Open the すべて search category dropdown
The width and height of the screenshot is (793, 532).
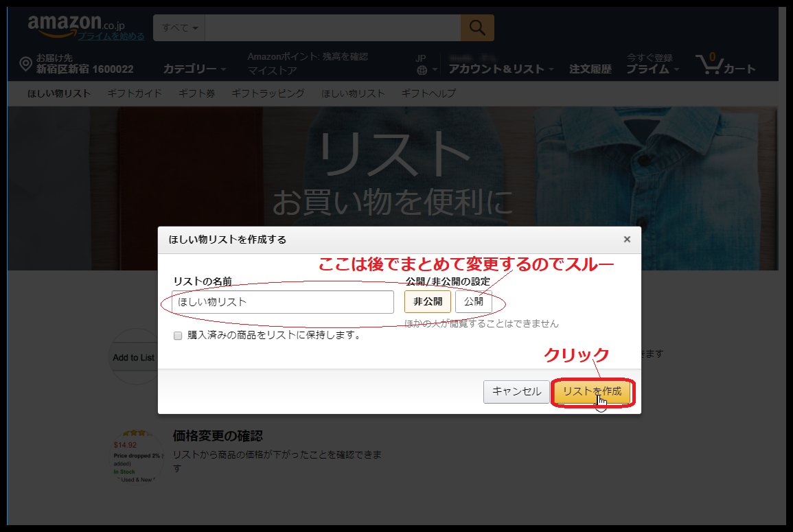click(x=179, y=28)
